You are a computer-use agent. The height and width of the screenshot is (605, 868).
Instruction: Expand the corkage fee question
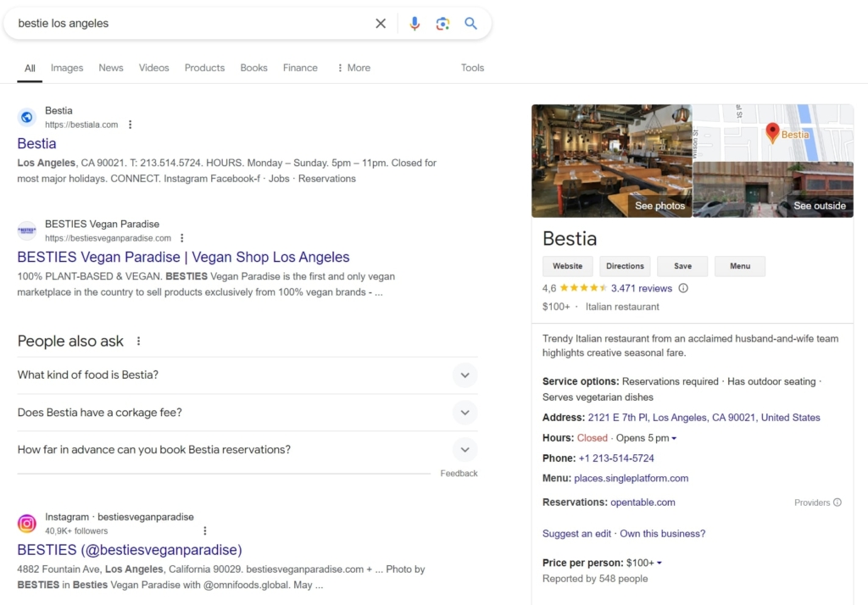point(465,413)
